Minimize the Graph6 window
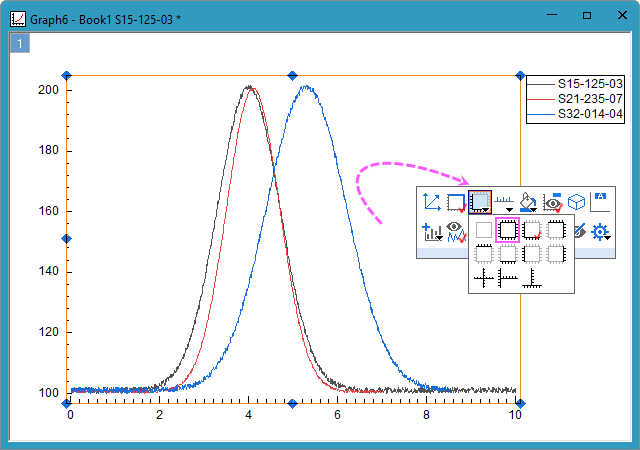Screen dimensions: 640x450 click(x=552, y=16)
